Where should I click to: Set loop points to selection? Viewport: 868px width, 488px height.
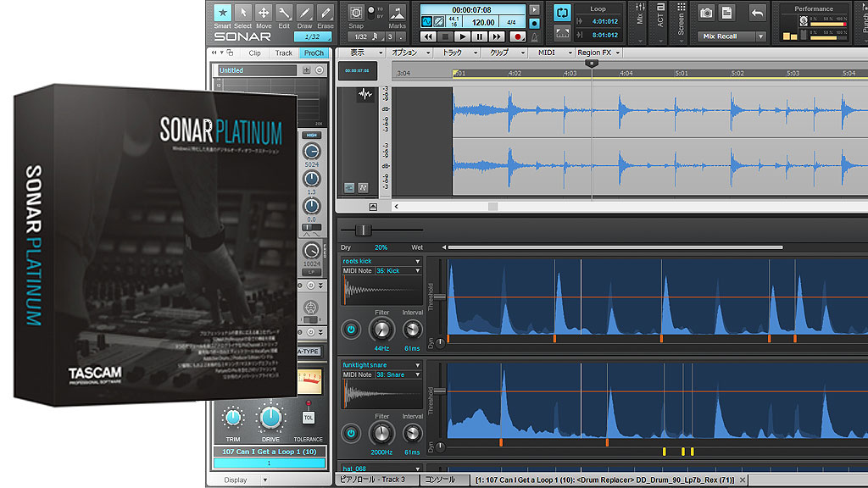[x=562, y=33]
